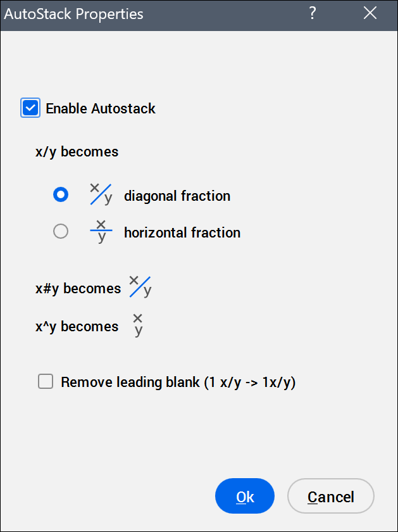The height and width of the screenshot is (532, 398).
Task: Select the horizontal fraction radio button
Action: tap(61, 232)
